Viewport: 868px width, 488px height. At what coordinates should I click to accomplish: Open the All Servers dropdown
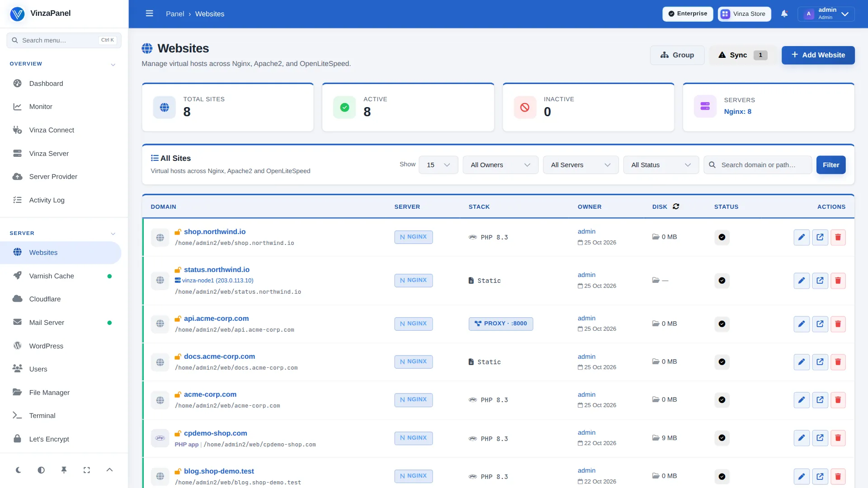click(x=581, y=165)
